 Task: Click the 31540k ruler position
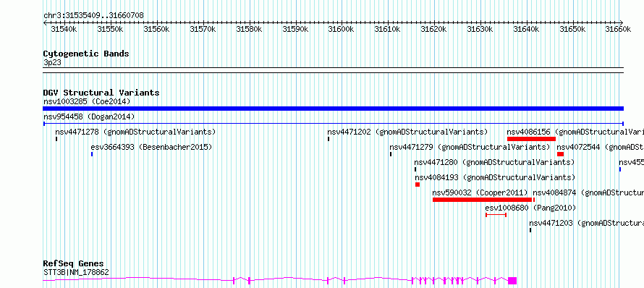click(x=64, y=29)
